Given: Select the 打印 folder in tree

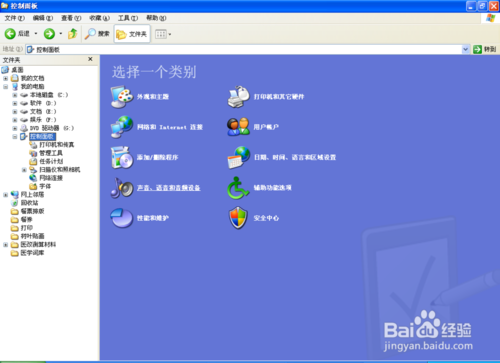Looking at the screenshot, I should 27,228.
